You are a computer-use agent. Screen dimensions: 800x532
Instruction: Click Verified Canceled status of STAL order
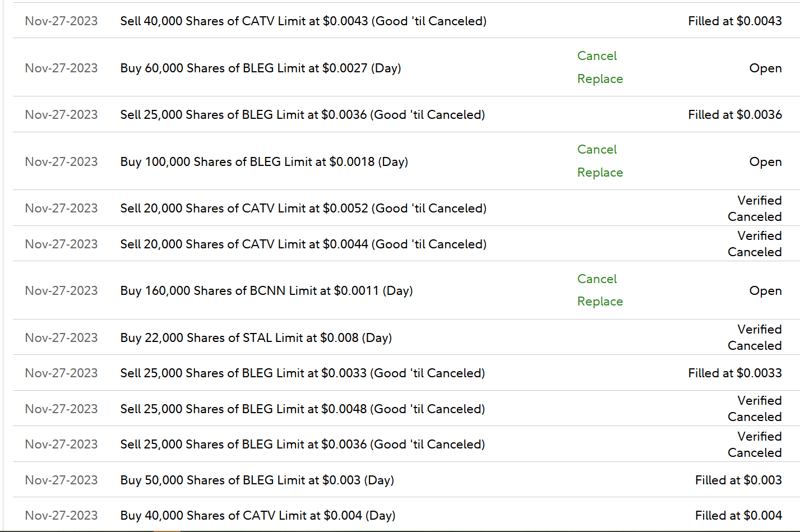point(755,337)
